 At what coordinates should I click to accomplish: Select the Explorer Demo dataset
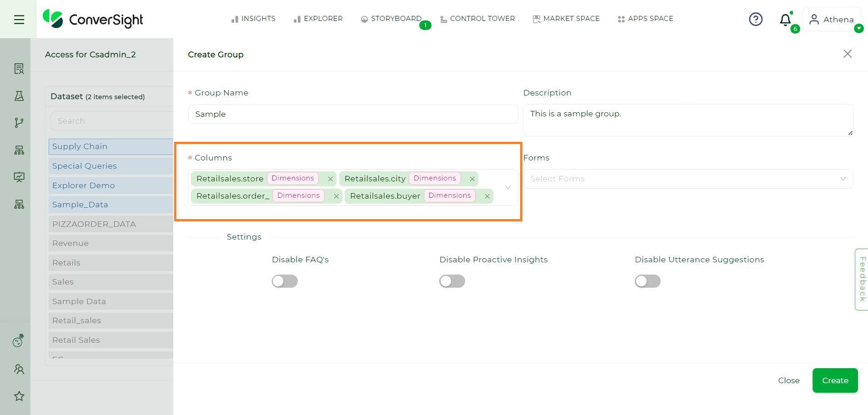111,185
